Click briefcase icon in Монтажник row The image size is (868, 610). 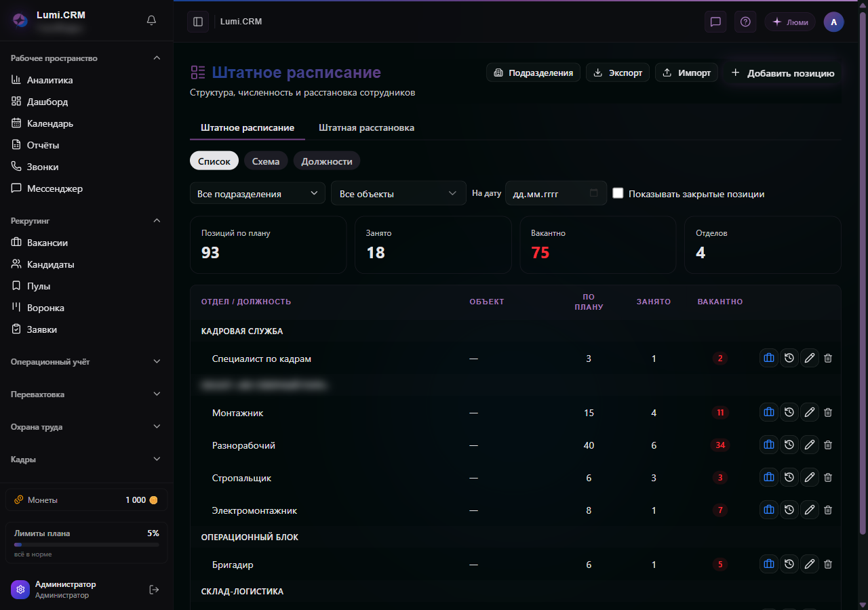pos(769,412)
